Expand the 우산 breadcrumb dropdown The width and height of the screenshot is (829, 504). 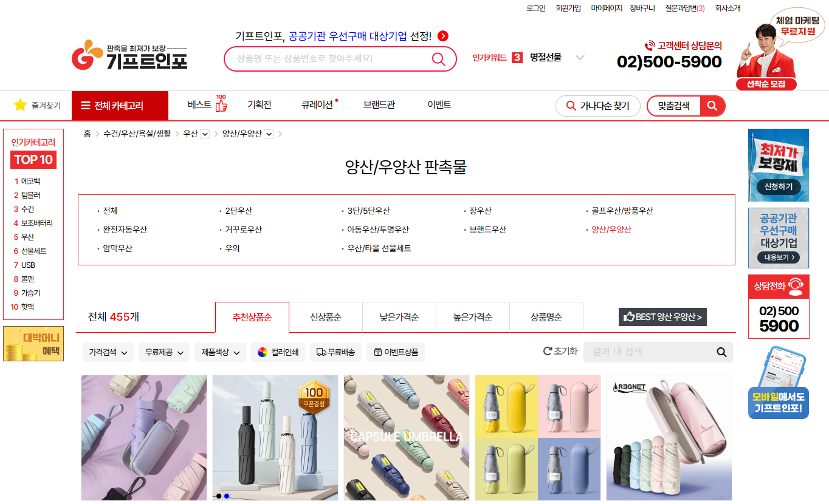[x=205, y=134]
